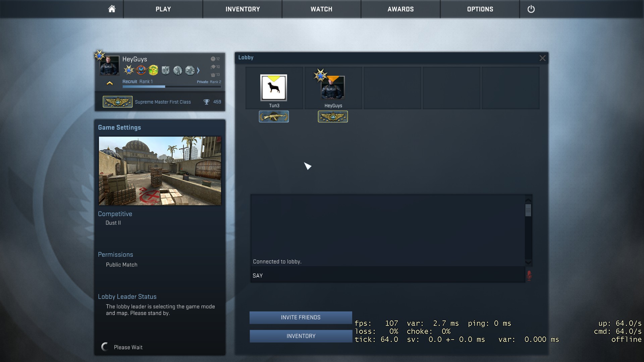
Task: Open the OPTIONS menu
Action: [x=480, y=9]
